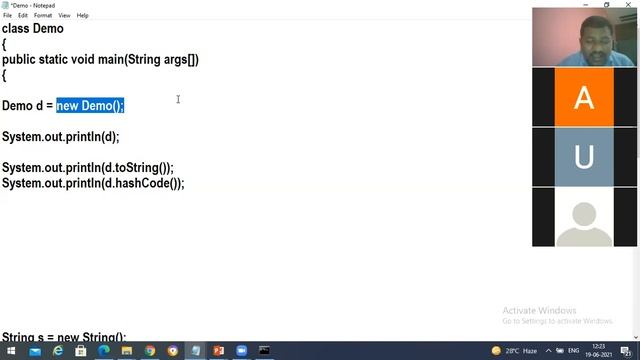This screenshot has width=640, height=360.
Task: Select participant tile with letter A
Action: click(584, 97)
